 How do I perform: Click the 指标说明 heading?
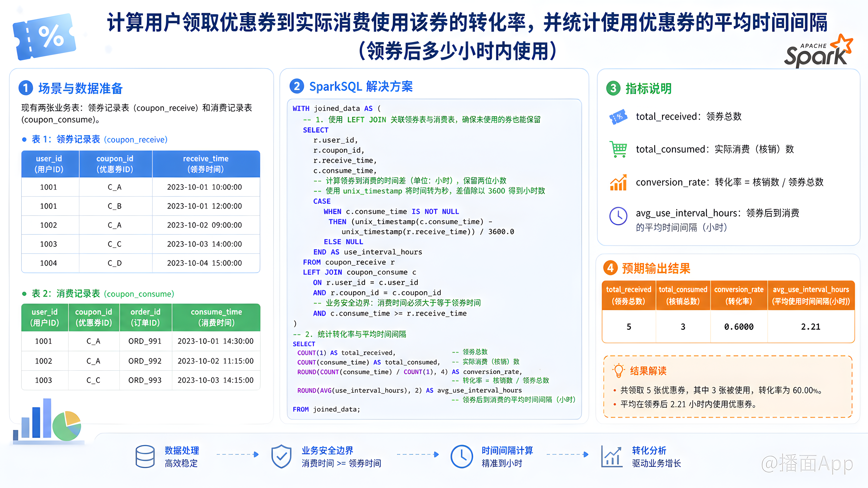(649, 89)
